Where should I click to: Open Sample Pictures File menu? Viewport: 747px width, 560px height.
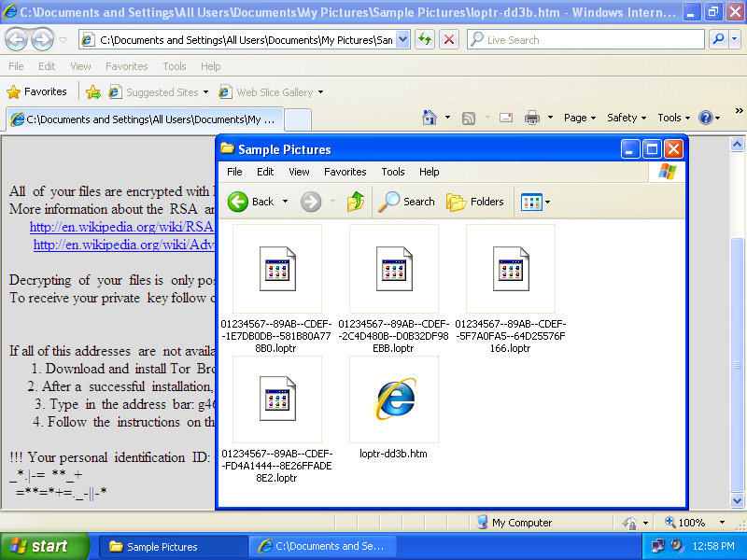click(234, 172)
